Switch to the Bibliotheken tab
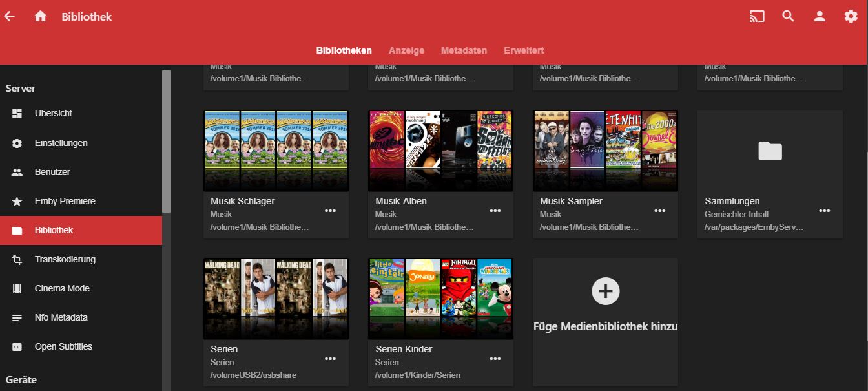 point(344,50)
